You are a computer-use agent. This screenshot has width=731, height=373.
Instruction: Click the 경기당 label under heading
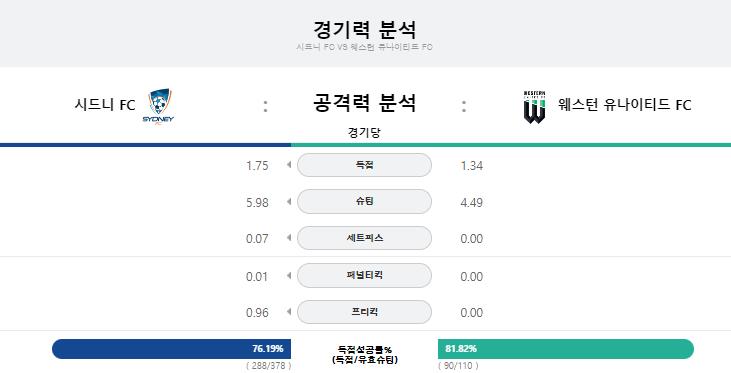pos(364,133)
